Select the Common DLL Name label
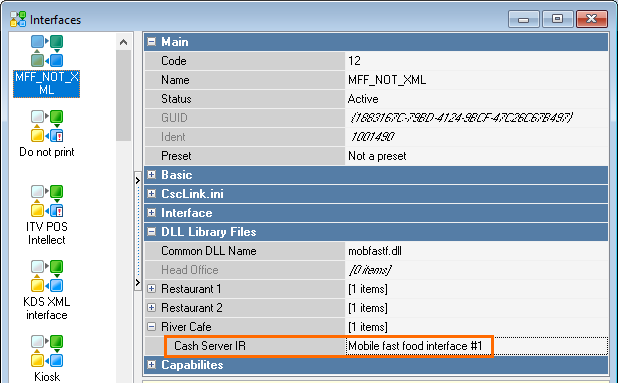 pos(209,251)
